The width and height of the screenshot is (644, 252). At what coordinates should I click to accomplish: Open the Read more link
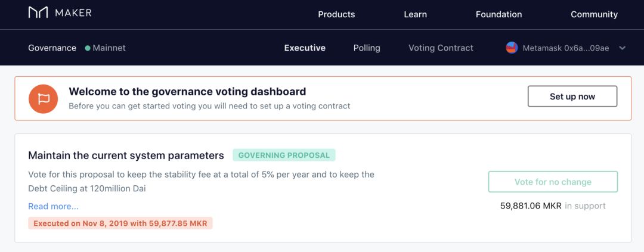pos(54,207)
